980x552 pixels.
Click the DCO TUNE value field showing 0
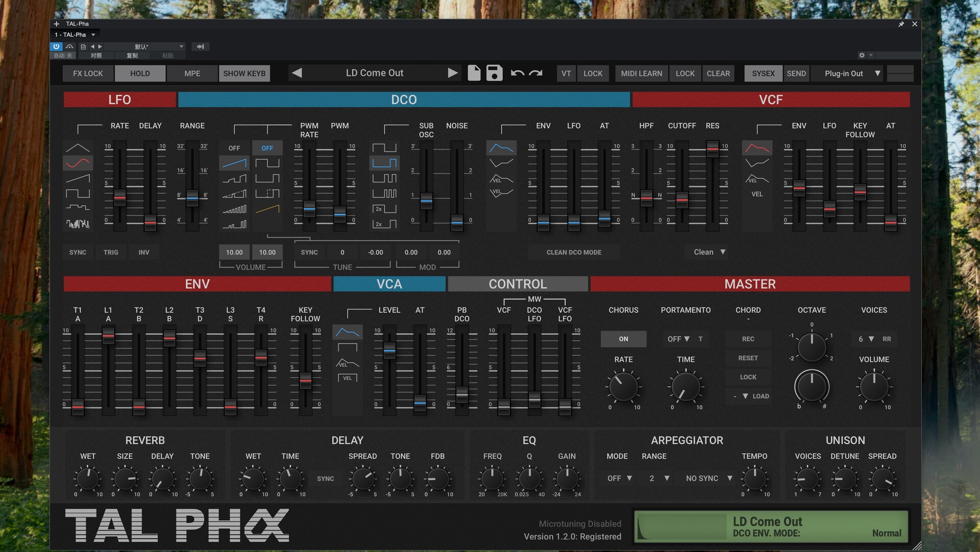(342, 252)
